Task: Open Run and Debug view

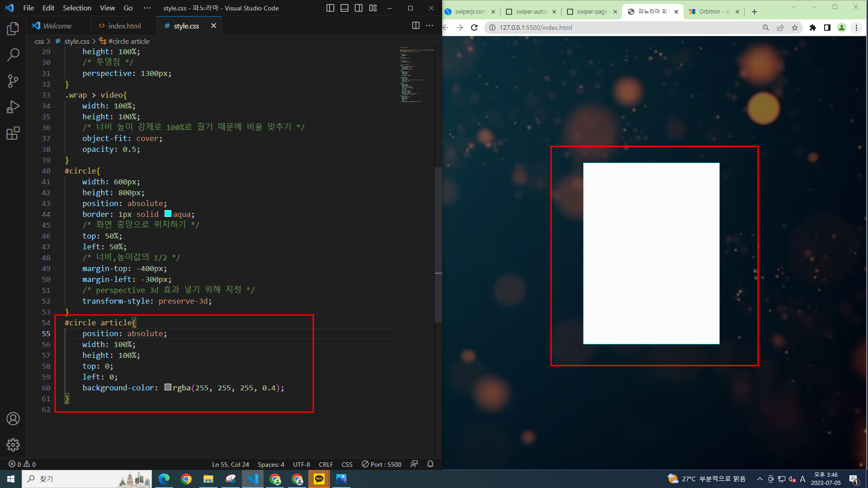Action: pos(13,107)
